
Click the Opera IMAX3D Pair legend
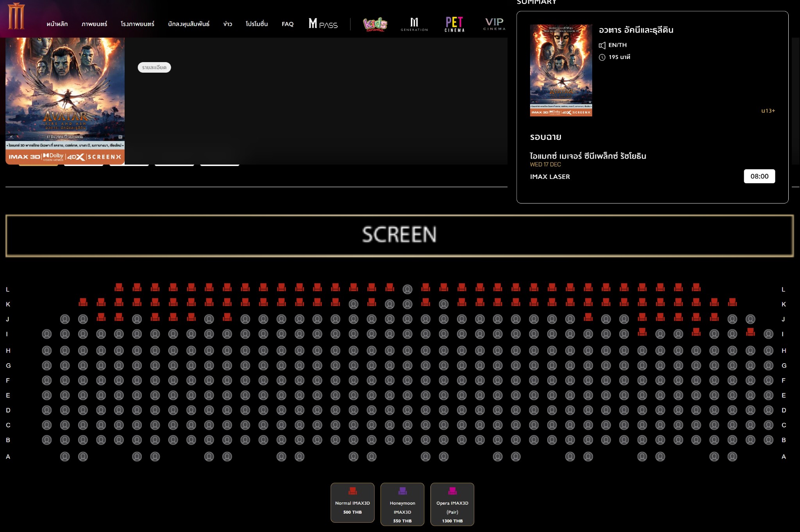[452, 504]
